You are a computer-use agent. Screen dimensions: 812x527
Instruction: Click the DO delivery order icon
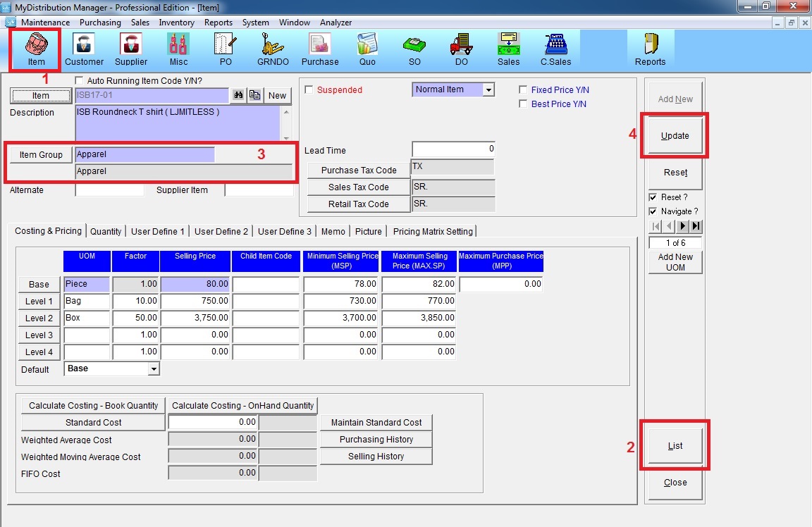[x=461, y=49]
